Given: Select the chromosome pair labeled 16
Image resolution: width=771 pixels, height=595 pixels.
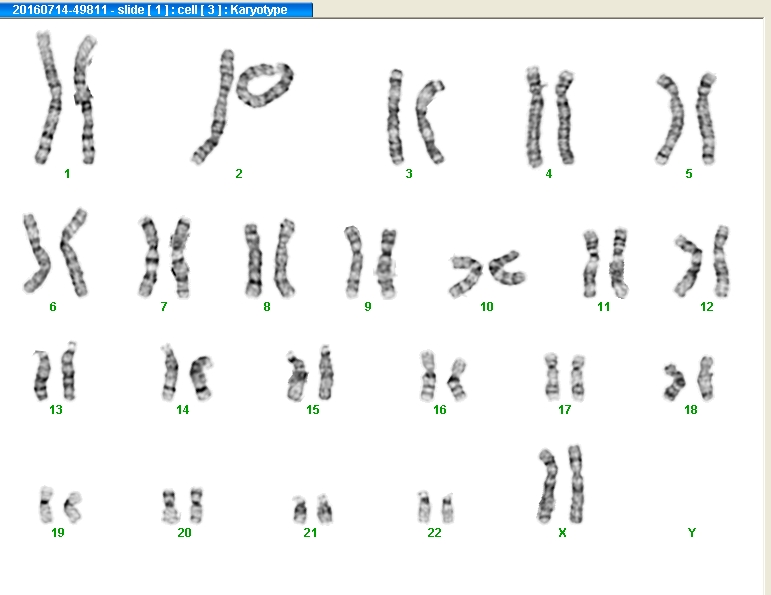Looking at the screenshot, I should 443,376.
